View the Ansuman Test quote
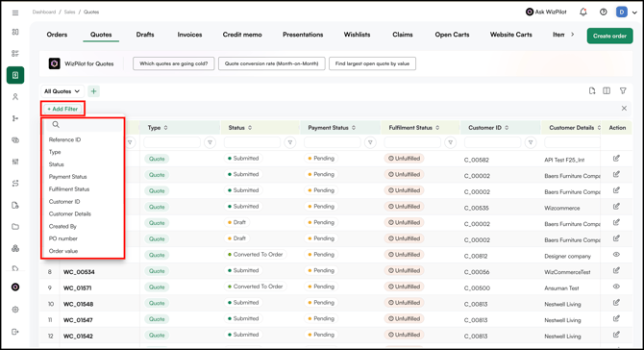 [x=616, y=287]
